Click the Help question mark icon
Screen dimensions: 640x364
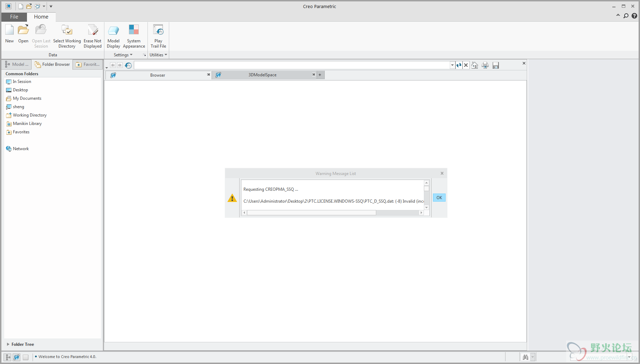pos(634,16)
